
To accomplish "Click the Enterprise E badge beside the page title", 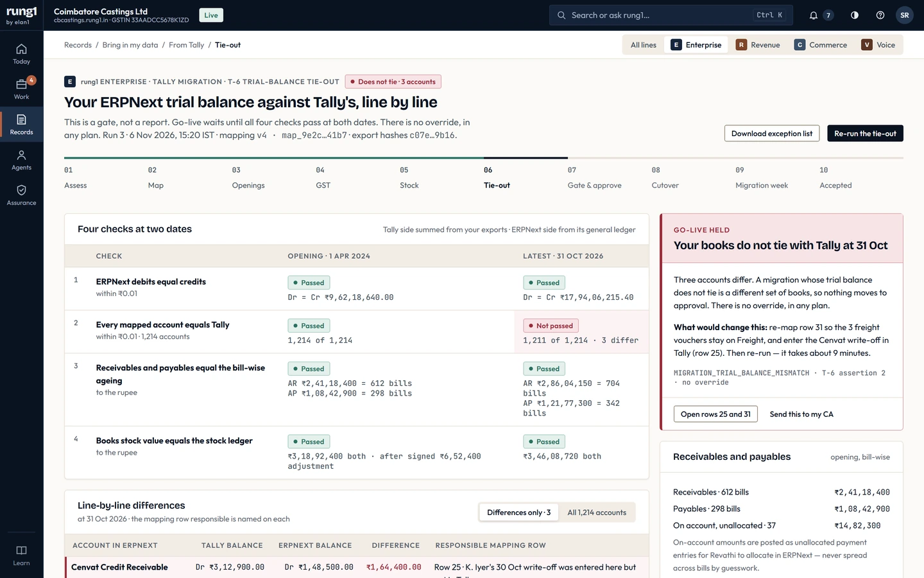I will click(x=70, y=82).
